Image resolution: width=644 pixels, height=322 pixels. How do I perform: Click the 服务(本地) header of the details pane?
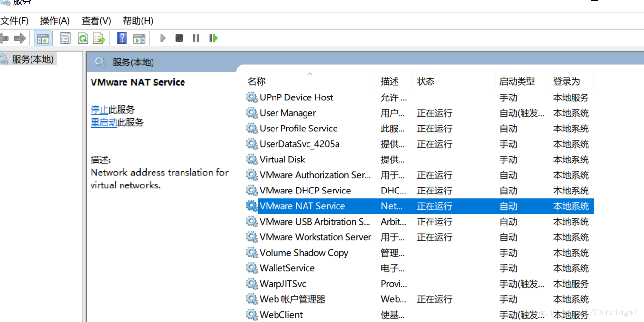pyautogui.click(x=133, y=63)
